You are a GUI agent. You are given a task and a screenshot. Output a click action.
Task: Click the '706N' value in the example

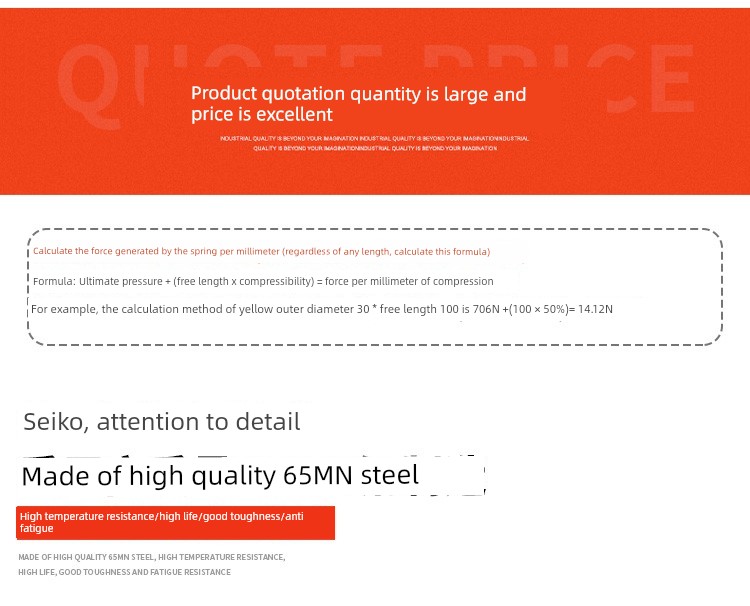[x=486, y=309]
